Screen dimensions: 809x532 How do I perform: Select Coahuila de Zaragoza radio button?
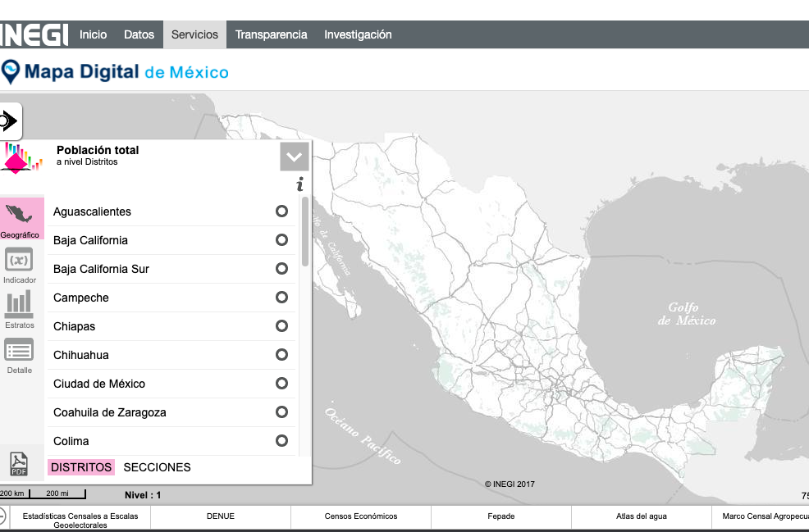click(281, 412)
